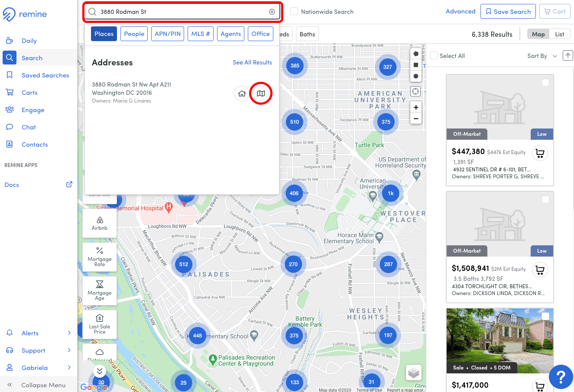This screenshot has height=392, width=574.
Task: Select the Agents search tab
Action: click(231, 34)
